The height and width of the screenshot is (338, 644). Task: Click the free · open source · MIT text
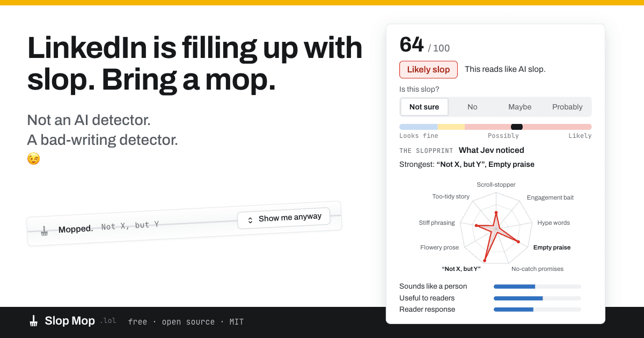pos(186,322)
